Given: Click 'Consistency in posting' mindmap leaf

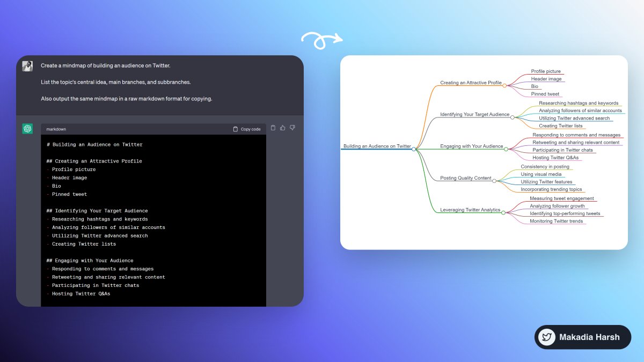Looking at the screenshot, I should (545, 167).
